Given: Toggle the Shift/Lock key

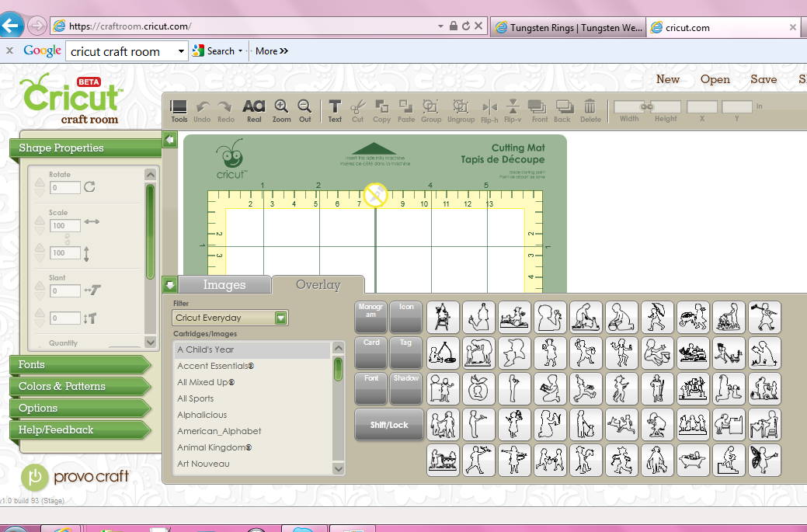Looking at the screenshot, I should pyautogui.click(x=389, y=425).
